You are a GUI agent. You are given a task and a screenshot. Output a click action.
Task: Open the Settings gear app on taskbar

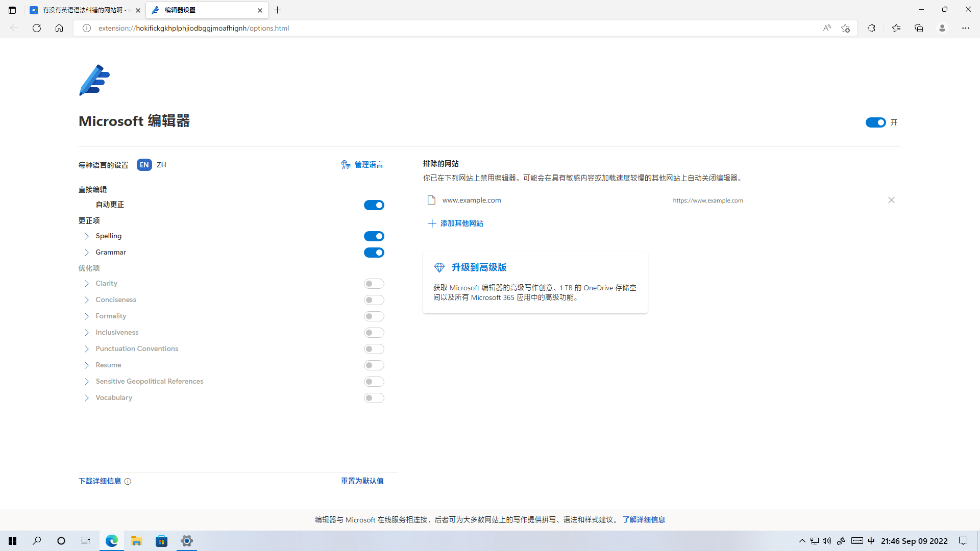[x=187, y=541]
